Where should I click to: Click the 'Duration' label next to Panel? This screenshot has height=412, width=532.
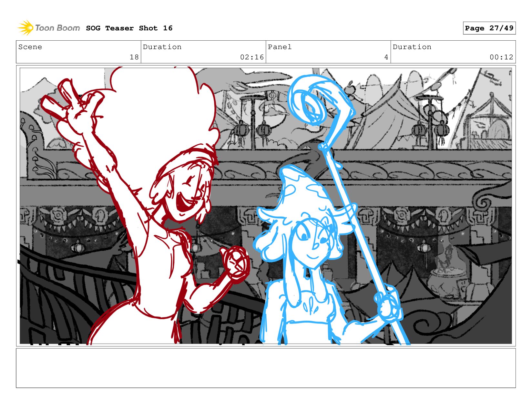point(412,47)
